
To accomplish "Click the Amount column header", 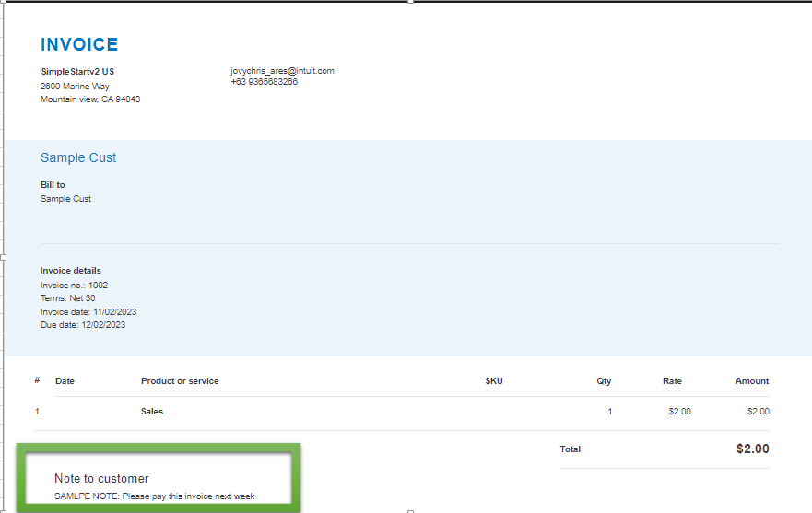I will [x=752, y=381].
